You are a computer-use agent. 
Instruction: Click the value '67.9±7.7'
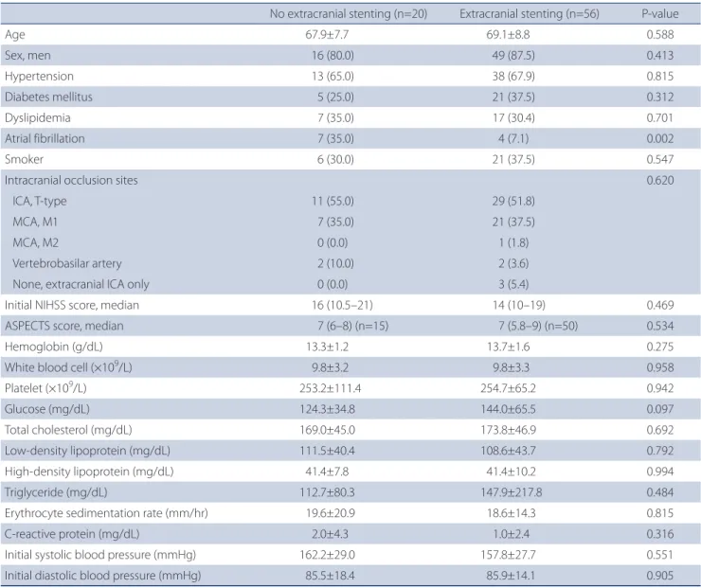(x=327, y=34)
